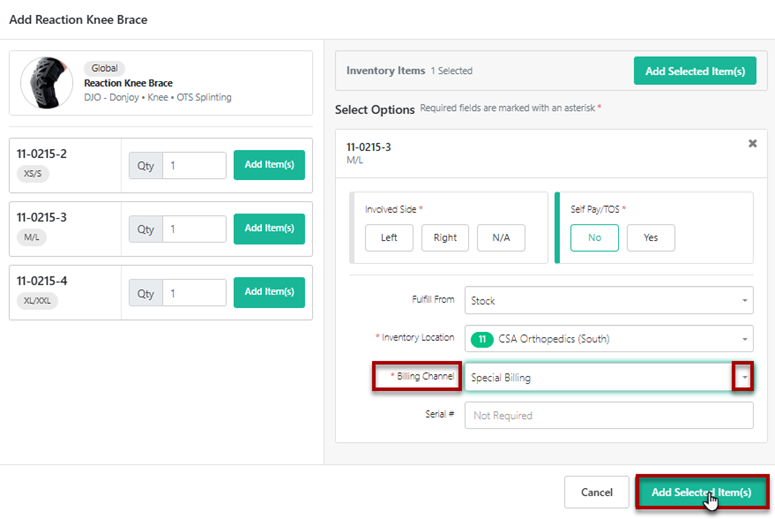Open the Fulfill From dropdown
The height and width of the screenshot is (519, 775).
click(x=608, y=300)
